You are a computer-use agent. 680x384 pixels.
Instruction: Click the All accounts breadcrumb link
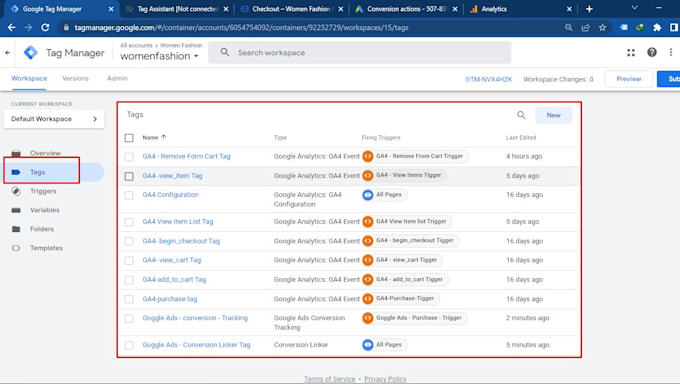point(136,45)
